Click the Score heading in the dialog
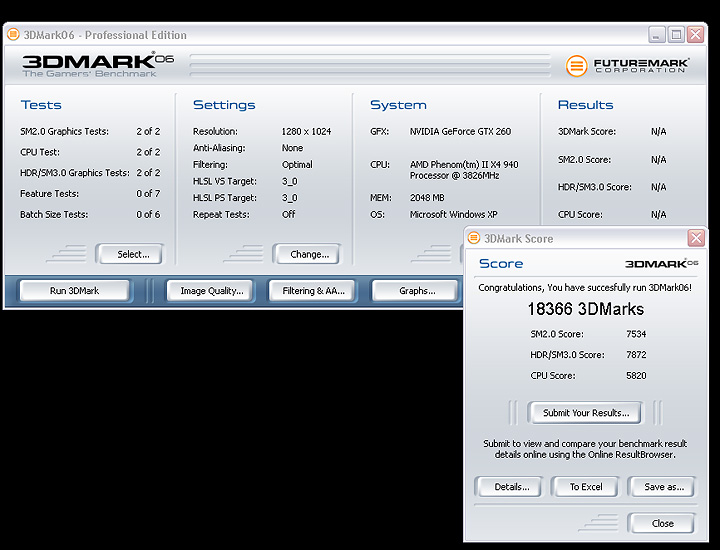 click(501, 264)
